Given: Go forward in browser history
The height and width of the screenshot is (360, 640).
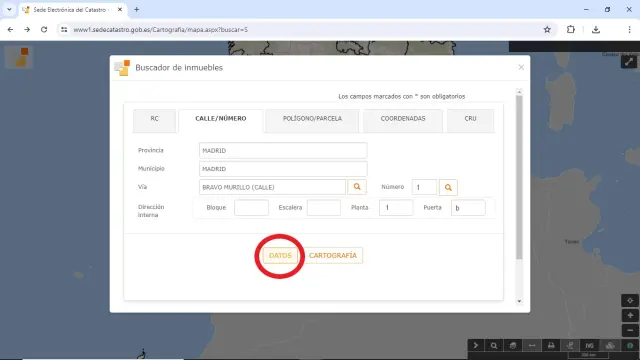Looking at the screenshot, I should point(27,29).
